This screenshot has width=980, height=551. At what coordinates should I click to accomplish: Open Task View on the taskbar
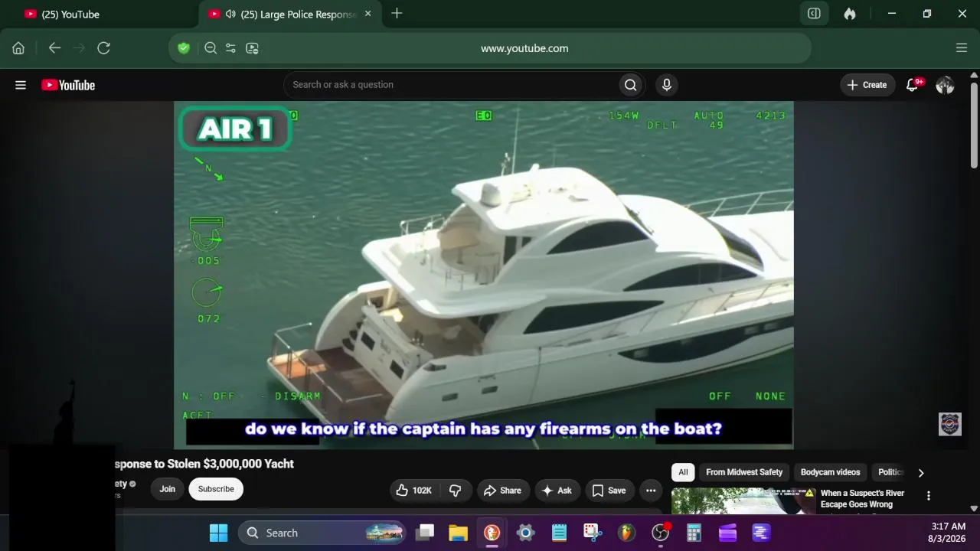pyautogui.click(x=425, y=533)
